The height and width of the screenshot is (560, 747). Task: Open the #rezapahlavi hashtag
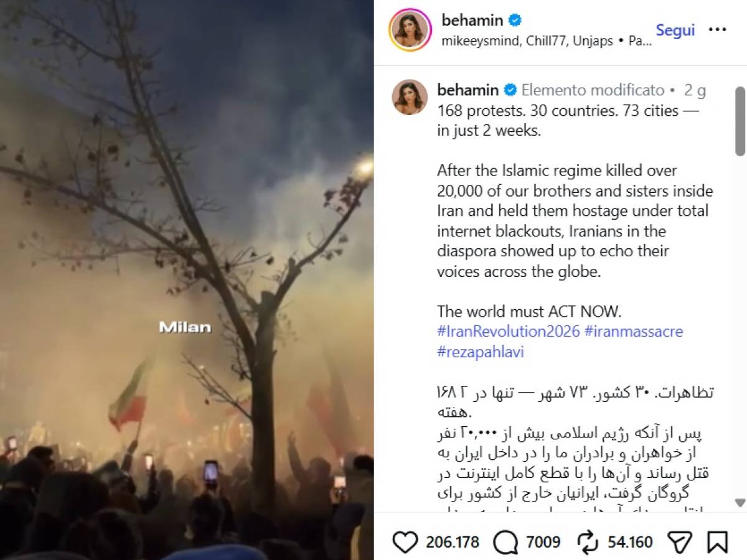[x=481, y=352]
